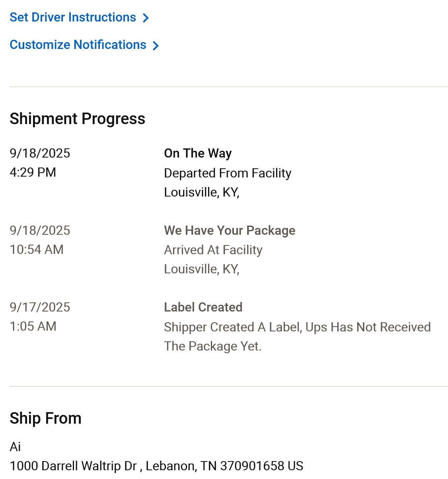Click the 9/17/2025 date entry
Screen dimensions: 448x479
coord(40,307)
